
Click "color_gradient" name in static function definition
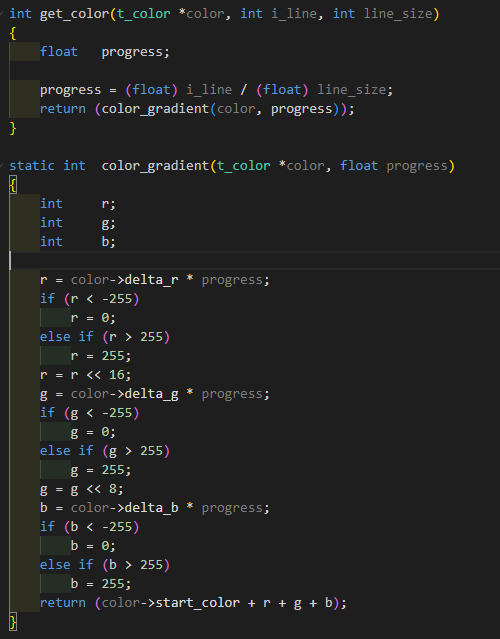pyautogui.click(x=155, y=166)
